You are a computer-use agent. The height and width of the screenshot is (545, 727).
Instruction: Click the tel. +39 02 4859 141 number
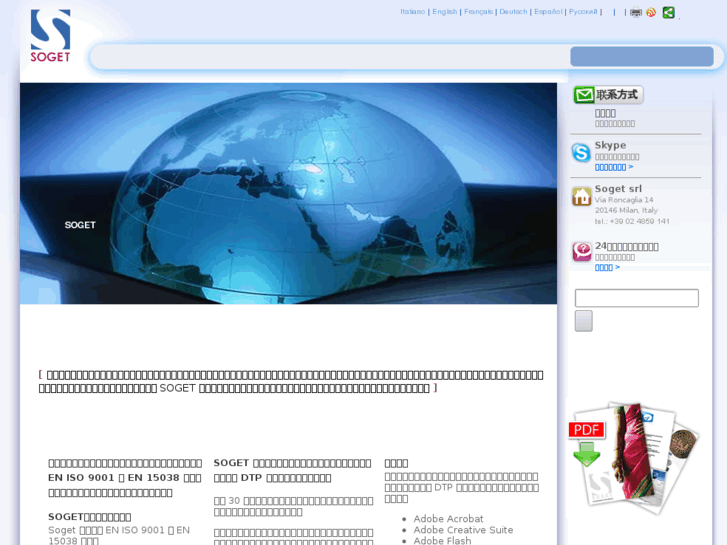tap(632, 221)
